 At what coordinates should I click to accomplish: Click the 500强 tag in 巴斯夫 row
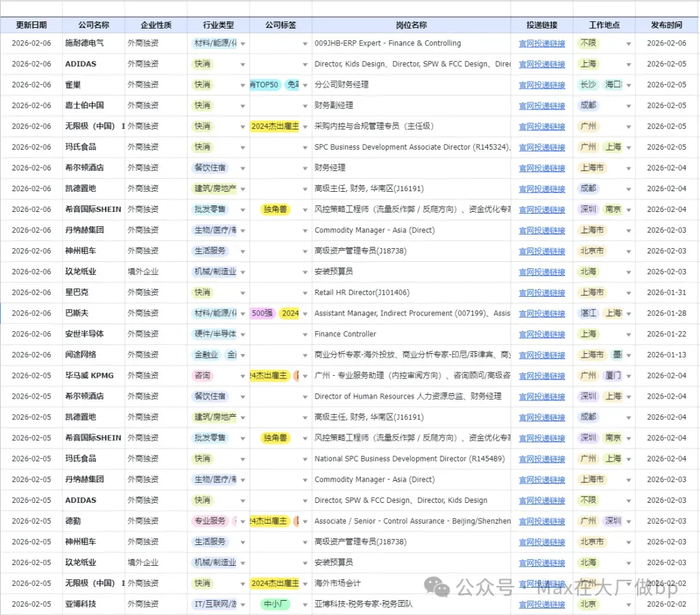click(262, 313)
